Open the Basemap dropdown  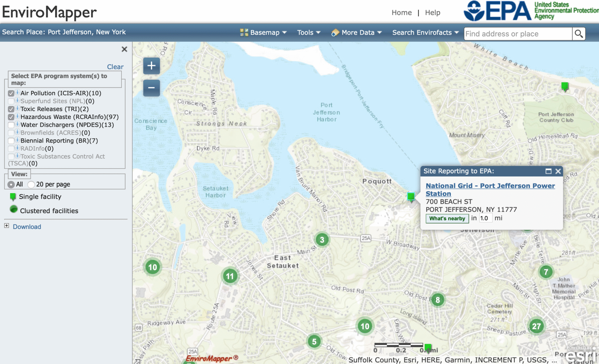pos(263,33)
